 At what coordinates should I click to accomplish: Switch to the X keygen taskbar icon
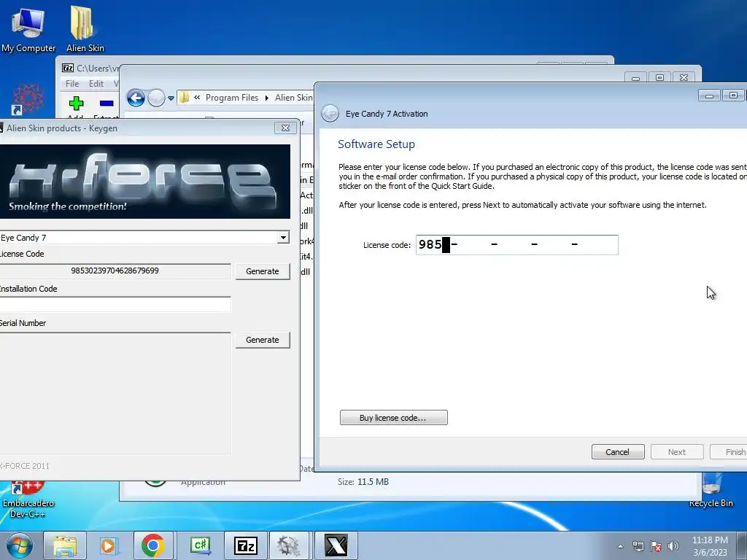click(336, 545)
